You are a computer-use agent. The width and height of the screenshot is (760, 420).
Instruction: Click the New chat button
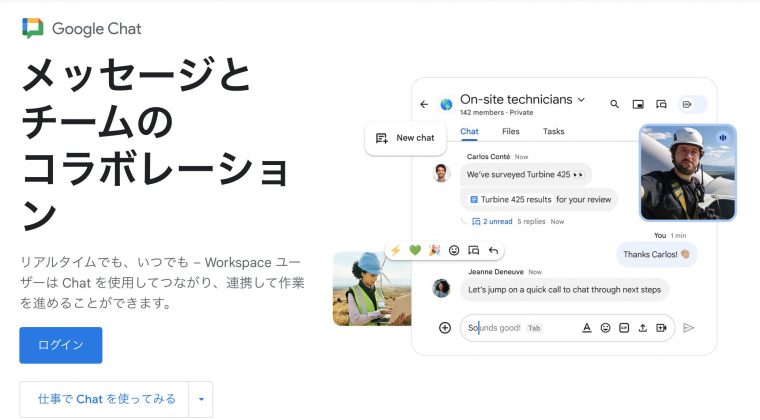click(405, 138)
